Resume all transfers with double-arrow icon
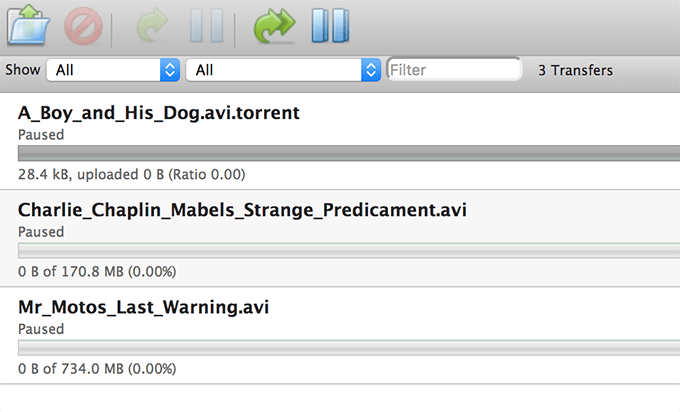Viewport: 680px width, 412px height. pyautogui.click(x=272, y=26)
